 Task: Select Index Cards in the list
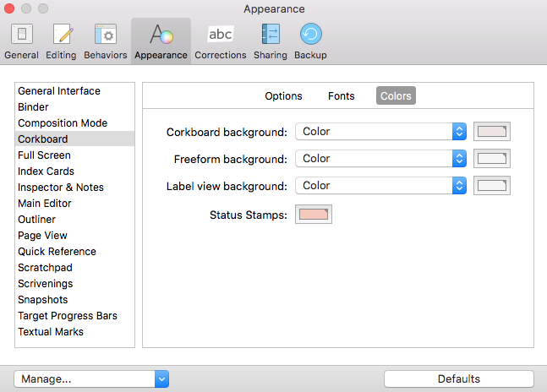coord(74,171)
